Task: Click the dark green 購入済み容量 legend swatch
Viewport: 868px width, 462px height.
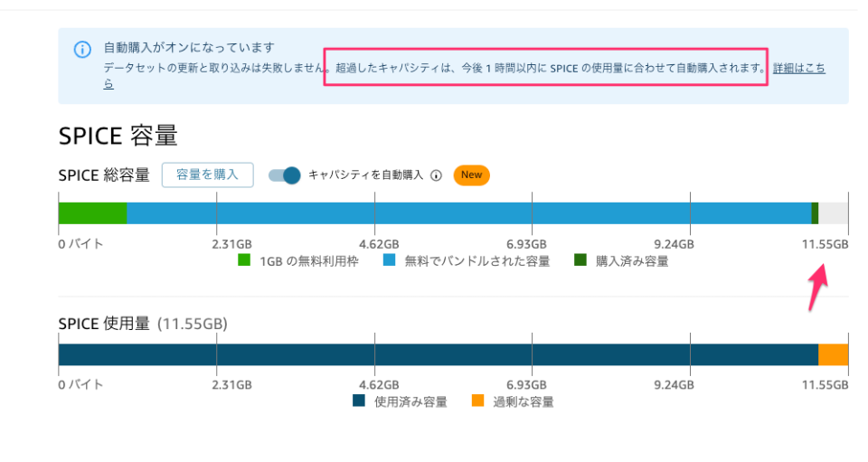Action: (x=580, y=260)
